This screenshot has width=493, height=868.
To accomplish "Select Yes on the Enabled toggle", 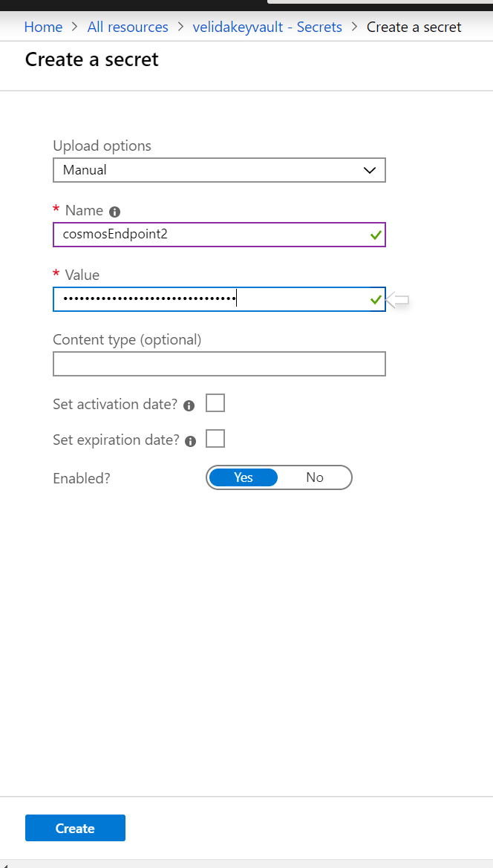I will pos(243,477).
